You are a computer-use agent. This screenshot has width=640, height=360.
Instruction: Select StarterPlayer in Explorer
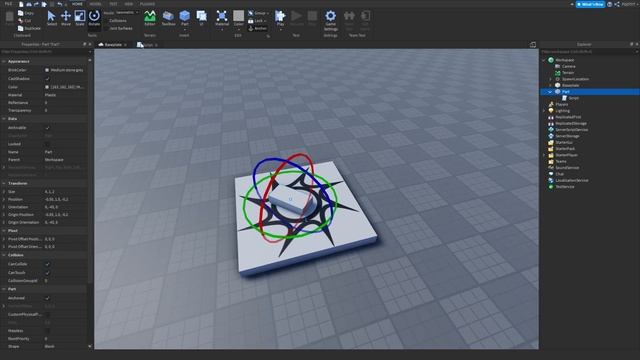(x=567, y=155)
